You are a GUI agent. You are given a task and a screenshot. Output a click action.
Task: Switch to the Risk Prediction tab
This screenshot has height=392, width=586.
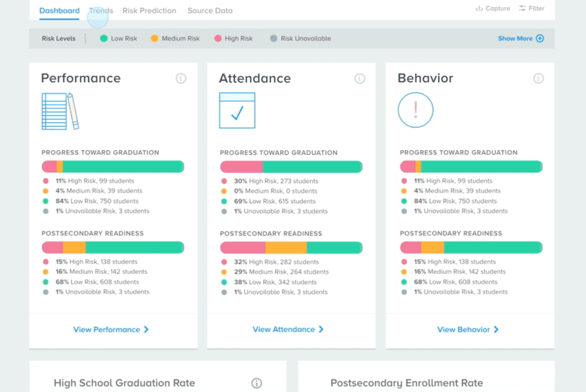click(149, 11)
